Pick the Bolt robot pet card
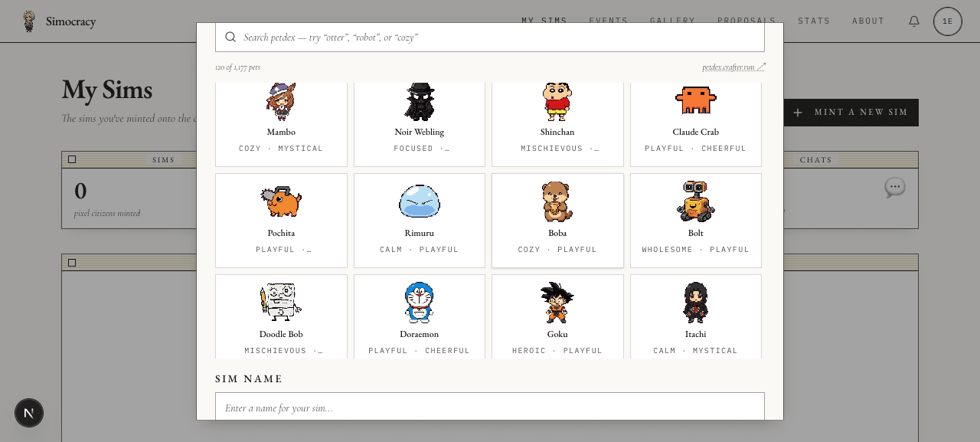The image size is (980, 442). click(696, 221)
